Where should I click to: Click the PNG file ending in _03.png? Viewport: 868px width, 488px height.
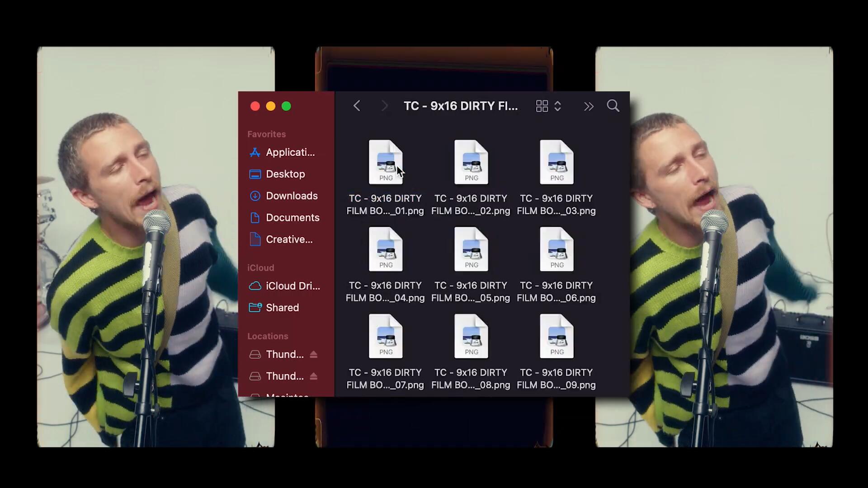pos(556,163)
